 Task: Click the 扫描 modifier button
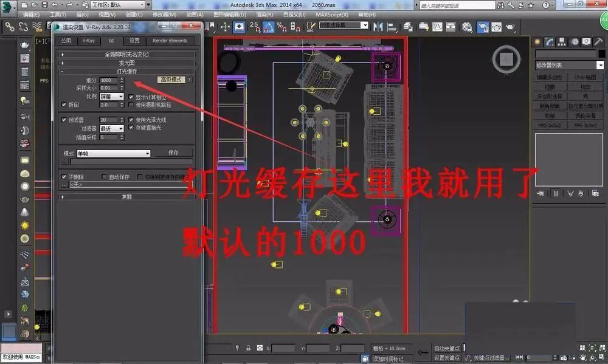[550, 88]
